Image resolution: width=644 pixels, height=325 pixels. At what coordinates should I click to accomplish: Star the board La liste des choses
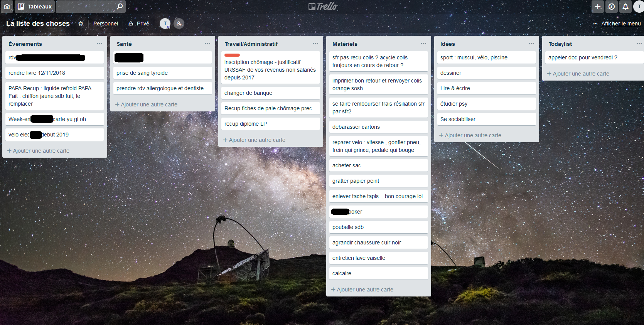click(x=81, y=24)
